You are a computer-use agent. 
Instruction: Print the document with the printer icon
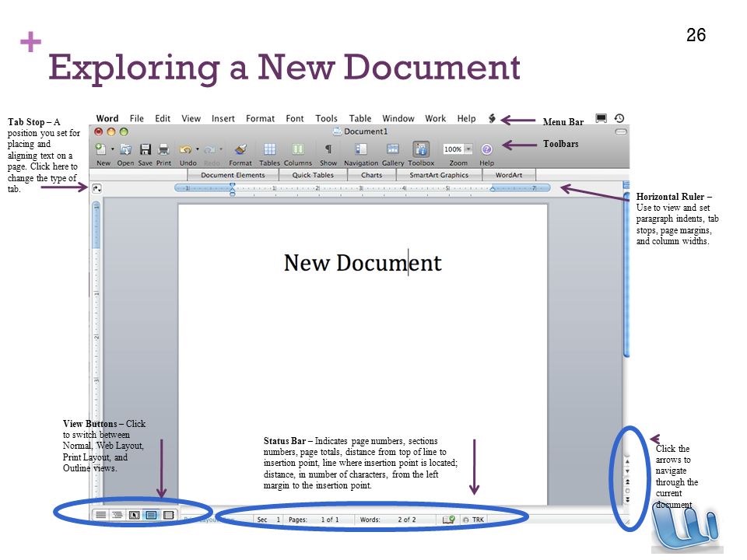(x=163, y=149)
